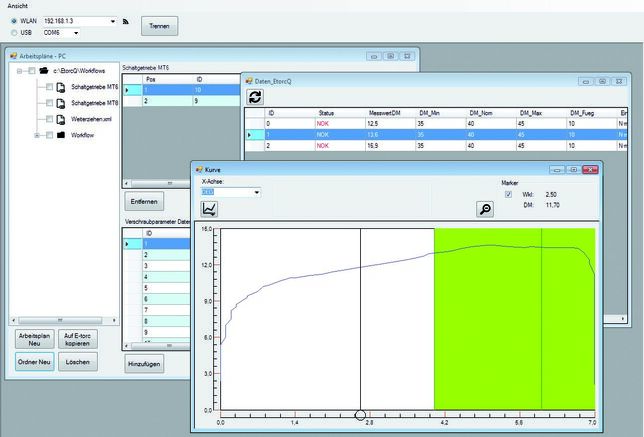Select the USB radio button
Viewport: 644px width, 437px height.
[x=11, y=32]
